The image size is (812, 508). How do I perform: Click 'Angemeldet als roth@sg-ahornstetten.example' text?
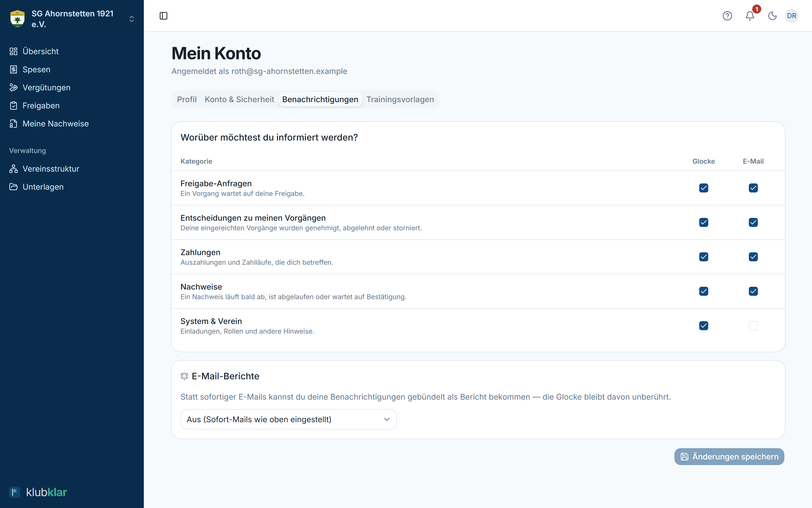click(259, 71)
